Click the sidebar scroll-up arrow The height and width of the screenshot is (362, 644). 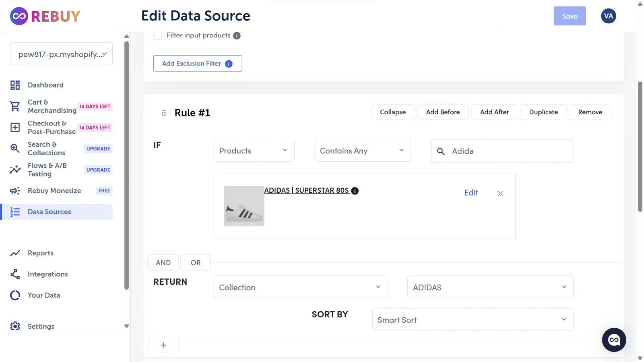point(126,36)
